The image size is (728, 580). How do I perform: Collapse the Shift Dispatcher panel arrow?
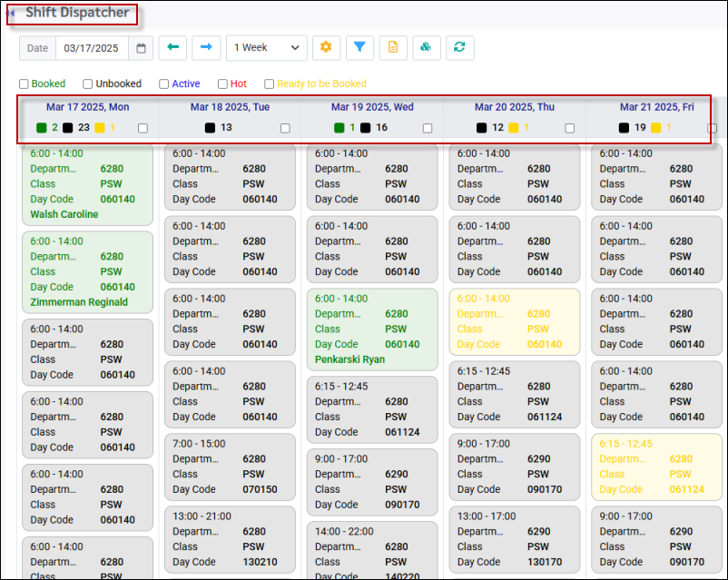click(x=11, y=13)
